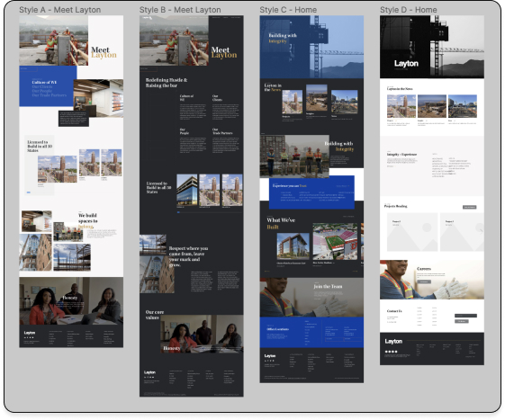The width and height of the screenshot is (505, 420).
Task: Click the Layton footer logo in Style D
Action: point(393,341)
